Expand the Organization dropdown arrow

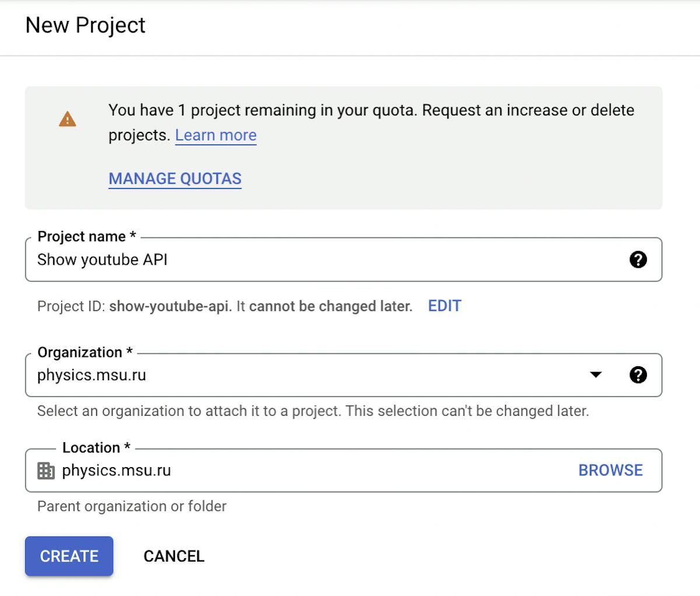point(596,375)
